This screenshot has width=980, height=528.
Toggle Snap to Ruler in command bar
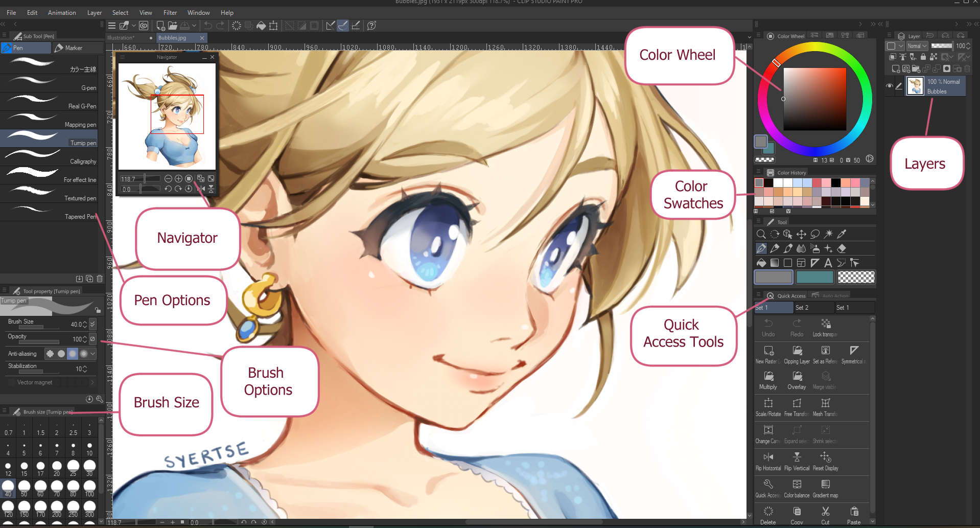[x=331, y=26]
